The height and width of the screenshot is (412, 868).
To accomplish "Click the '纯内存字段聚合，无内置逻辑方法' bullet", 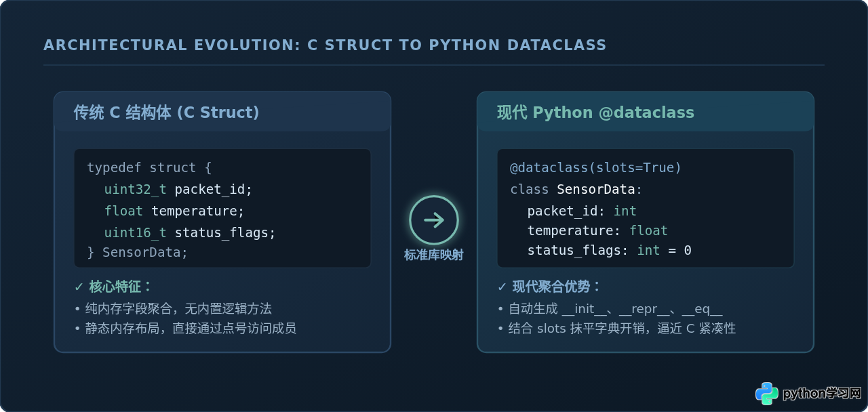I will [173, 308].
